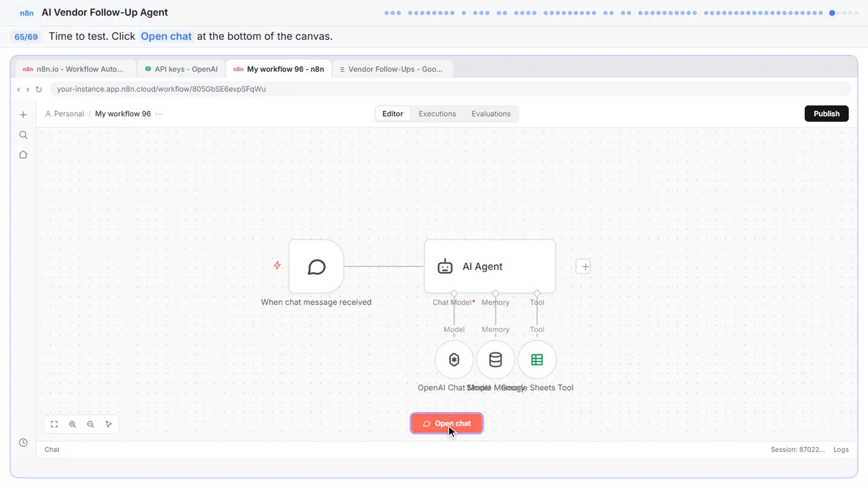Add node after AI Agent plus
The height and width of the screenshot is (488, 868).
[585, 266]
